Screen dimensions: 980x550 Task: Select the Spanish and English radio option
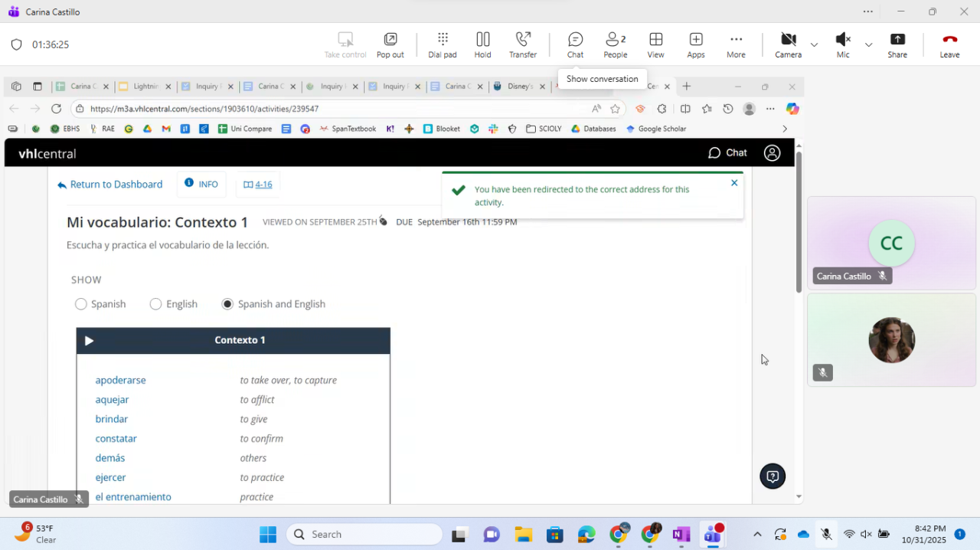pos(227,304)
